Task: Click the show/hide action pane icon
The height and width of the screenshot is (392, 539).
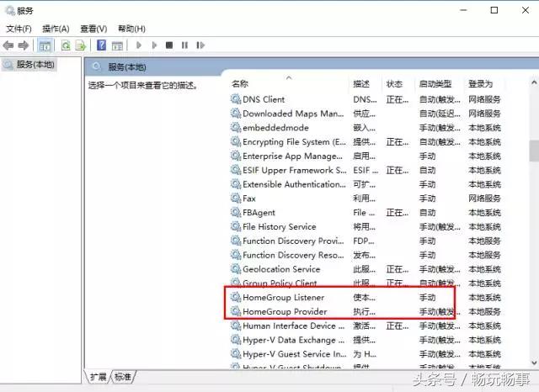Action: click(117, 45)
